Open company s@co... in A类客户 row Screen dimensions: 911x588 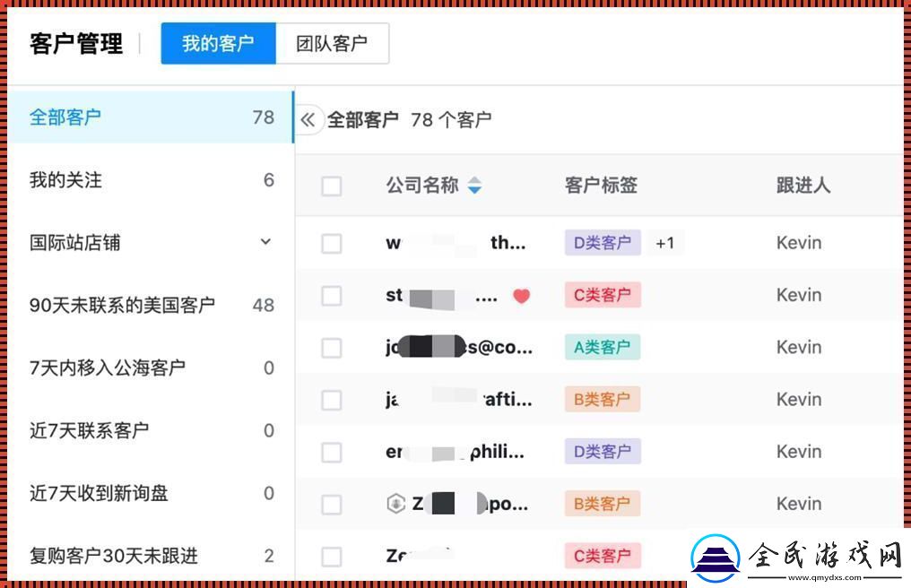459,348
